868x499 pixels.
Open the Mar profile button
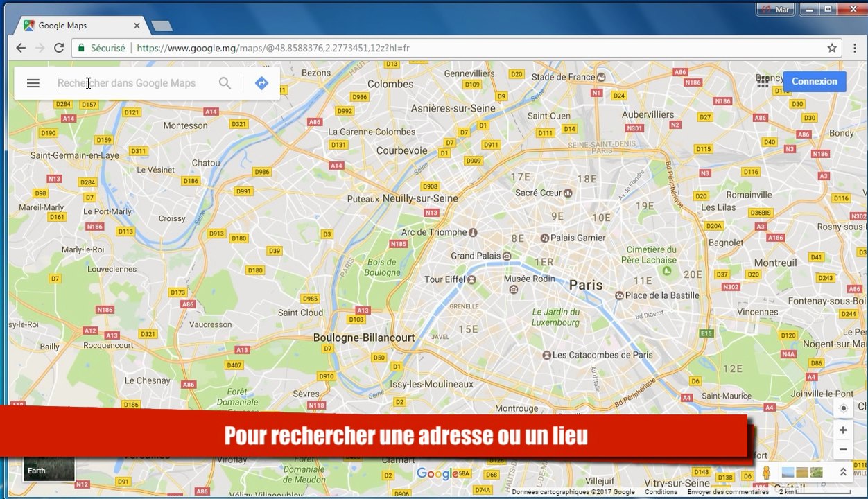(776, 10)
